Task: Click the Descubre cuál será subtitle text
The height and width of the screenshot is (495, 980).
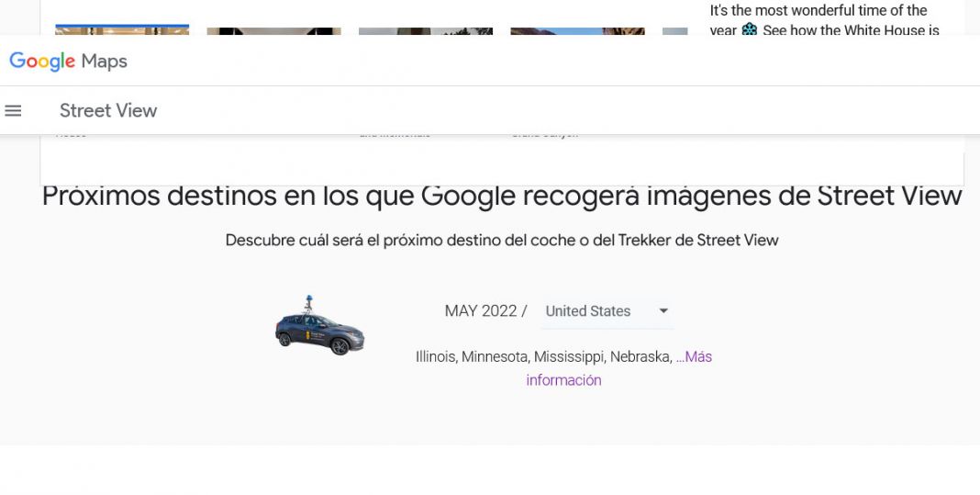Action: point(502,241)
